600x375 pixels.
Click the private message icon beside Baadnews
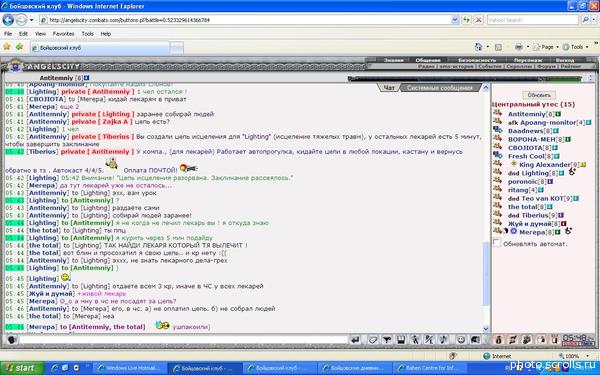click(497, 130)
